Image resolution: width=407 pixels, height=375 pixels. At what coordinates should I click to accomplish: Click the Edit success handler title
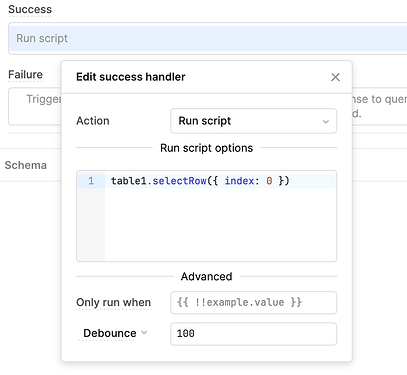click(130, 77)
